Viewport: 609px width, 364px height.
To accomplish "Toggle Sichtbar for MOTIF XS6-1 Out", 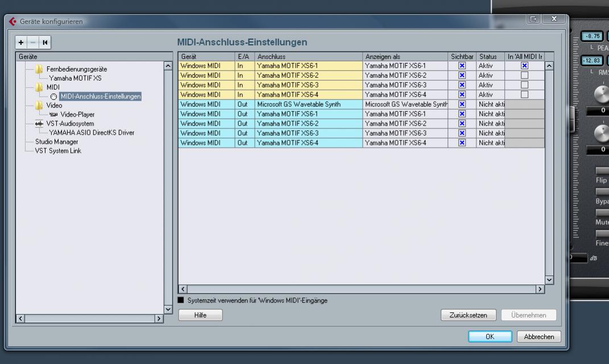I will [462, 114].
